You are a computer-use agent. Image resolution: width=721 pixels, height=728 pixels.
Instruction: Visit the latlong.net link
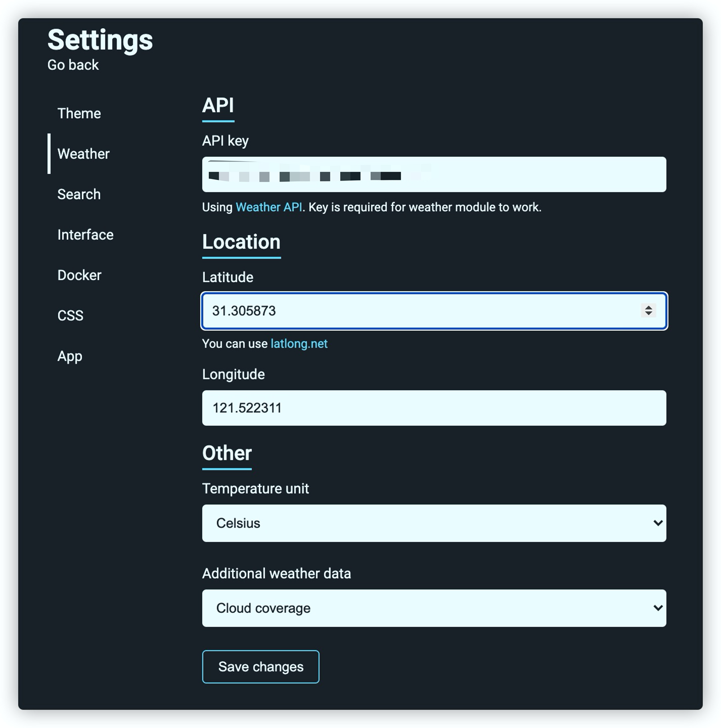coord(299,344)
